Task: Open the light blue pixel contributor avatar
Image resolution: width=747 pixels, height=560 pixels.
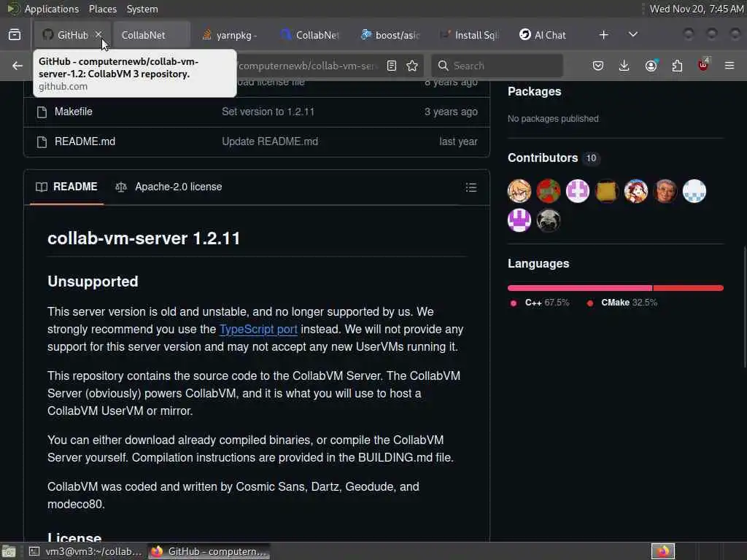Action: (694, 192)
